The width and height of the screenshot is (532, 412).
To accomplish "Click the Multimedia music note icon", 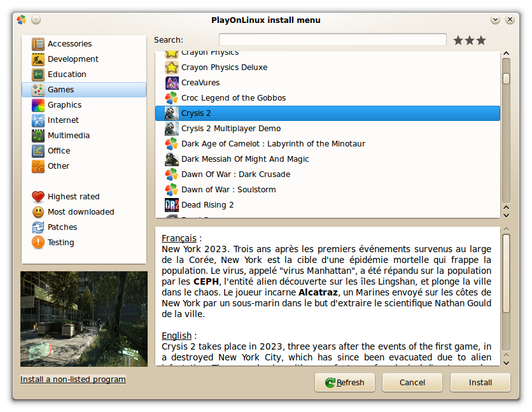I will click(38, 136).
